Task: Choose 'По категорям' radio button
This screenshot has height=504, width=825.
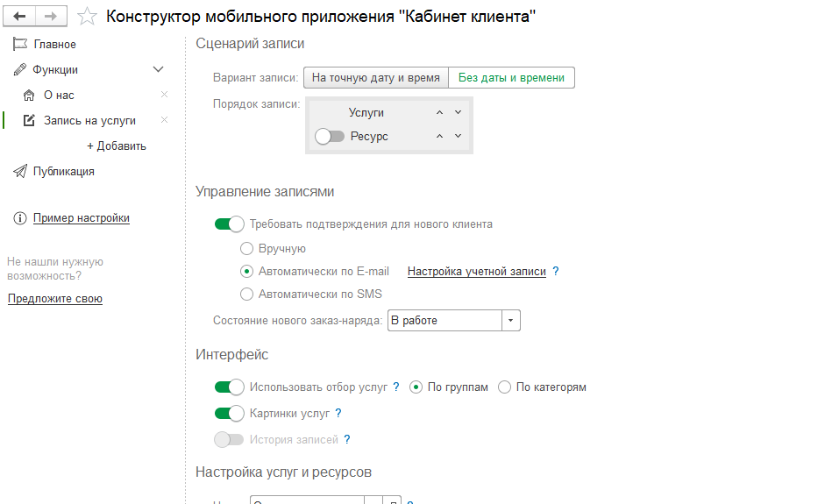Action: click(x=504, y=387)
